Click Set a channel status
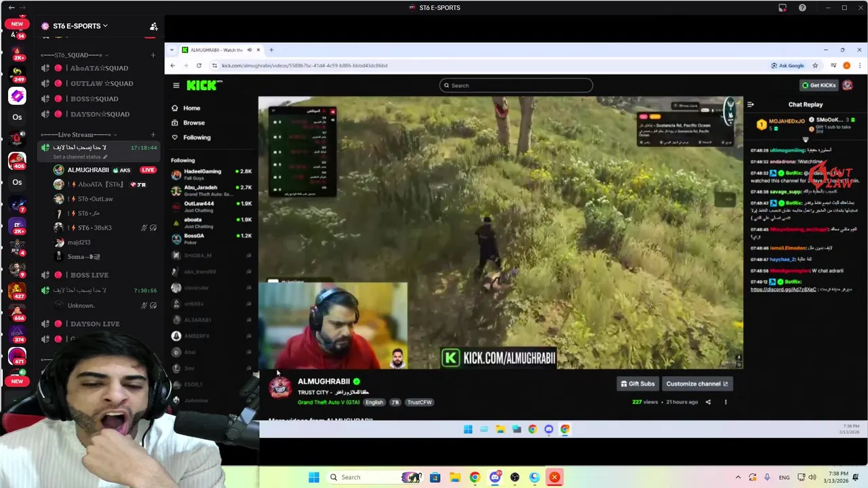The width and height of the screenshot is (868, 488). click(x=80, y=157)
